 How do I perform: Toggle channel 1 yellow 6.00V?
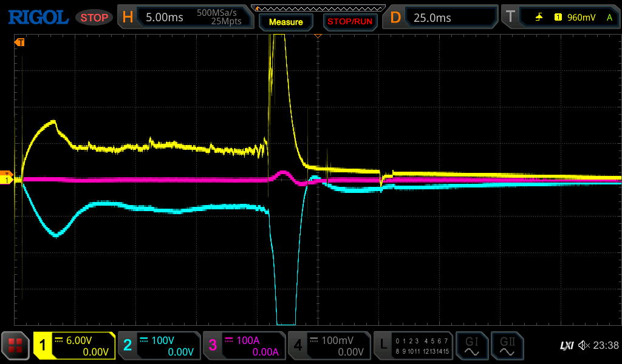74,346
